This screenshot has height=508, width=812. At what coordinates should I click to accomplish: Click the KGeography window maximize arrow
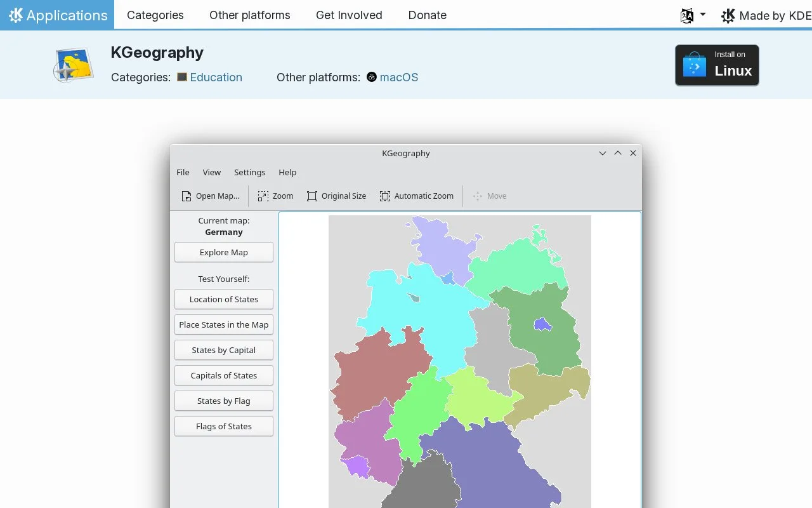[618, 153]
